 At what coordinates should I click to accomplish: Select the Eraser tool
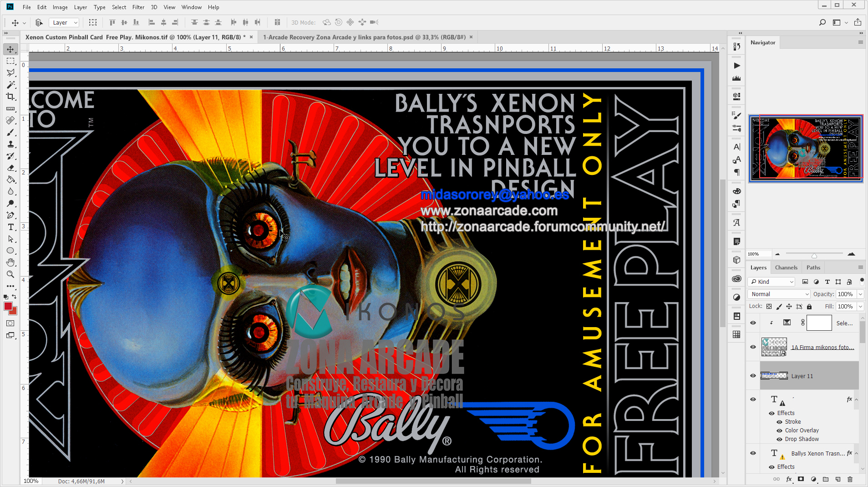(10, 168)
